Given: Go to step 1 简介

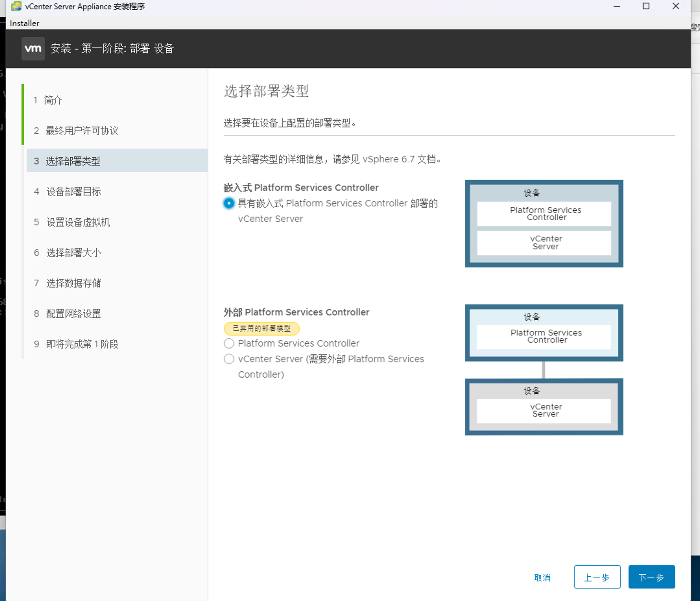Looking at the screenshot, I should (x=48, y=100).
